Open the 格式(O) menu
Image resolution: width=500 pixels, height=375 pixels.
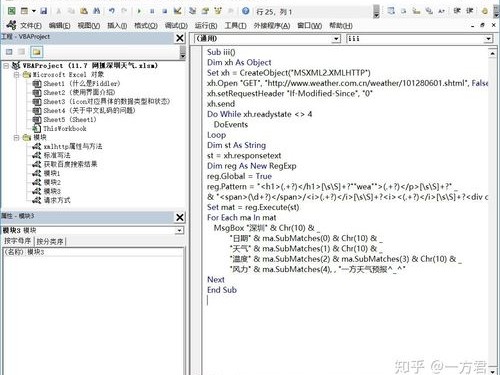pos(146,26)
